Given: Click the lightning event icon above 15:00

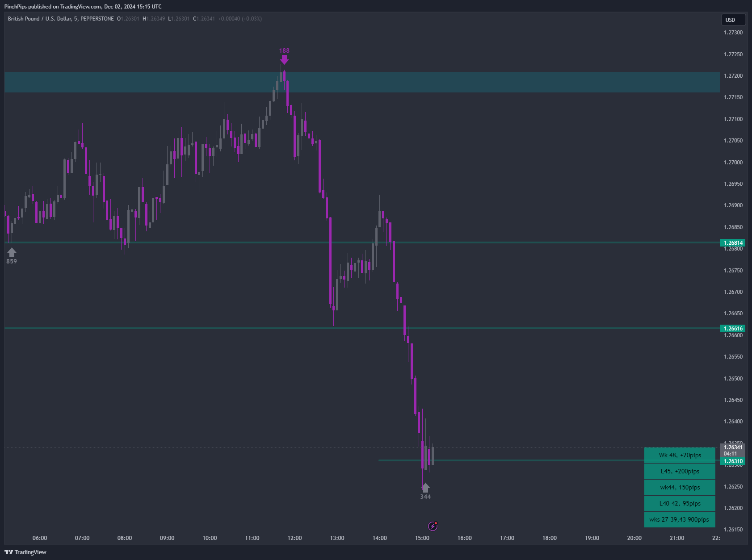Looking at the screenshot, I should click(x=433, y=526).
